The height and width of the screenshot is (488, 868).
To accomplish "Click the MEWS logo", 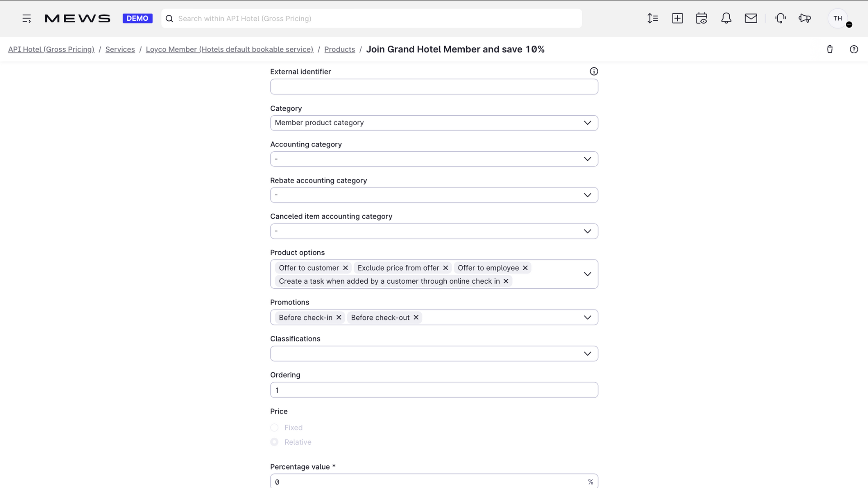I will click(78, 19).
